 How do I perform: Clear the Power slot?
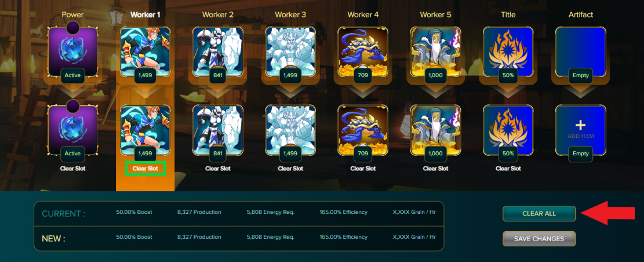(x=72, y=168)
